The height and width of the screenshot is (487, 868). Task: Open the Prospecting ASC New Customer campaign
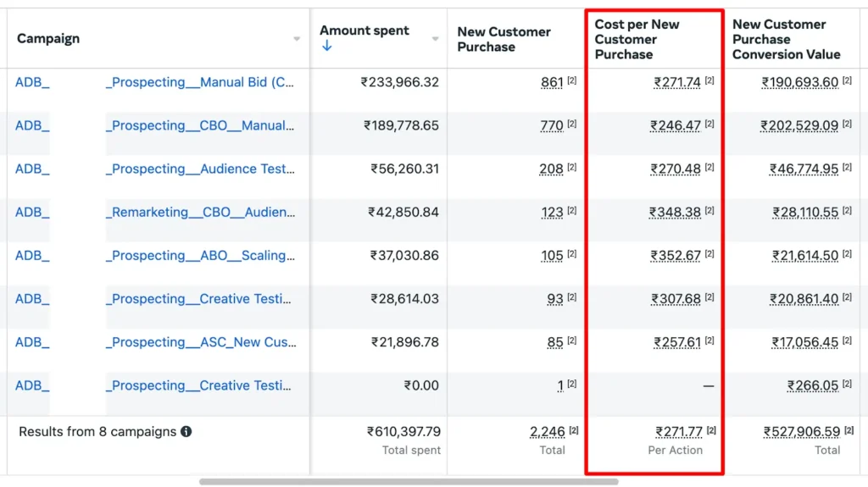[200, 342]
